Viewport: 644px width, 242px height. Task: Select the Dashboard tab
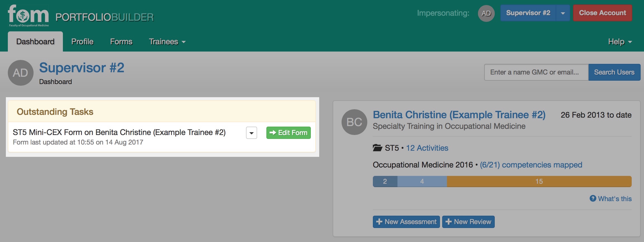(x=35, y=42)
